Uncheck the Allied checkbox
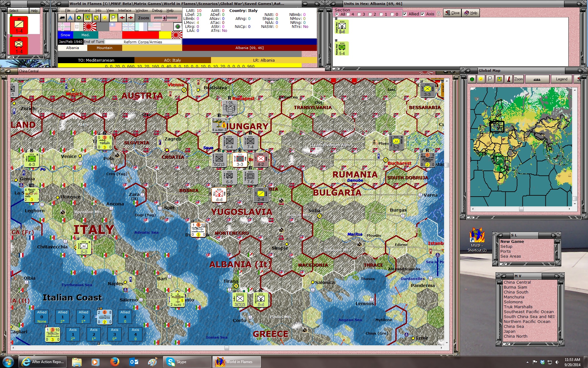Screen dimensions: 588x368 (405, 14)
